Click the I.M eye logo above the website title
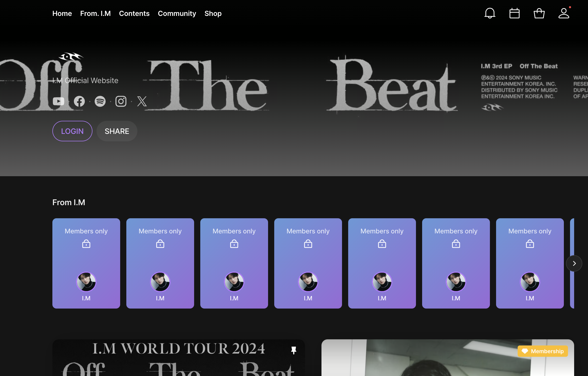Viewport: 588px width, 376px height. point(71,56)
